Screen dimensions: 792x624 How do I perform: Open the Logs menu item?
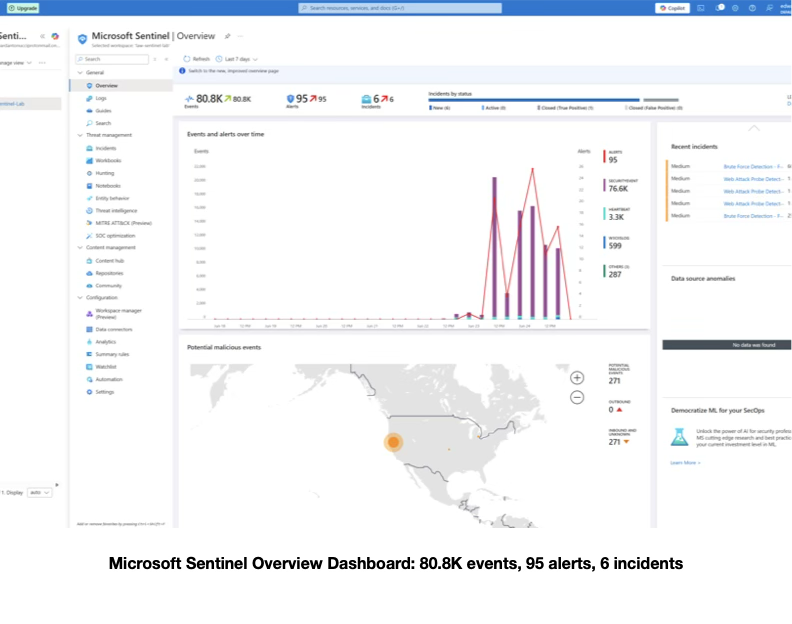(x=101, y=99)
